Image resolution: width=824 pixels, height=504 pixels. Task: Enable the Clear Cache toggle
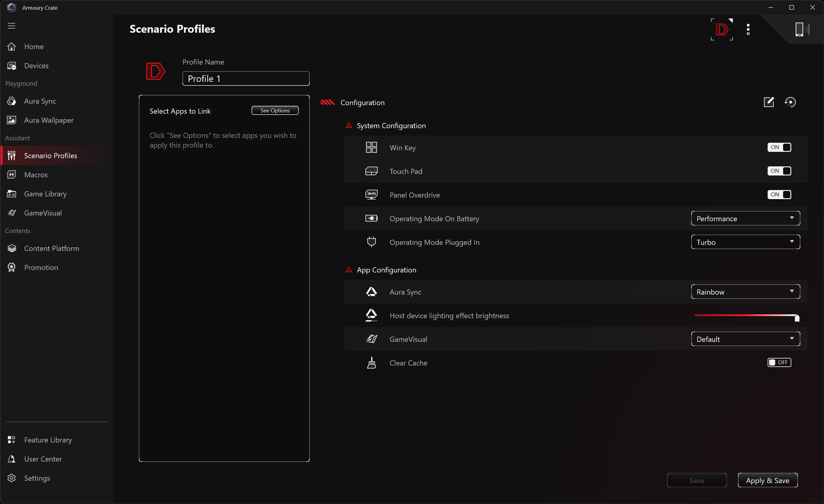coord(779,362)
